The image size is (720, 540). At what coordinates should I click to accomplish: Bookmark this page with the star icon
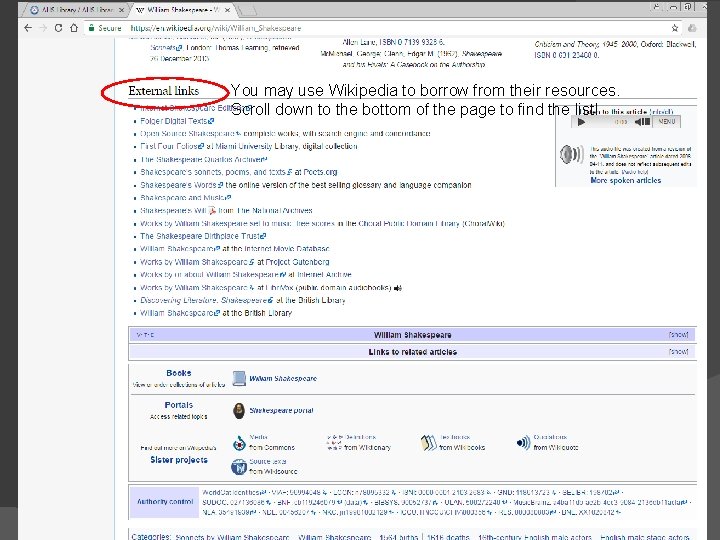click(675, 28)
